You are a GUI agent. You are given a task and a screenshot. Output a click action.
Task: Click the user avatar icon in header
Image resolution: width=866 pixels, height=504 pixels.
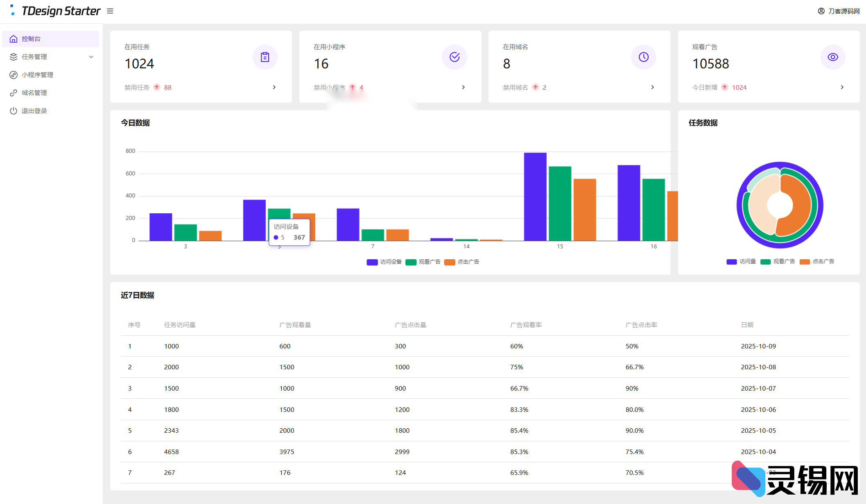(821, 11)
